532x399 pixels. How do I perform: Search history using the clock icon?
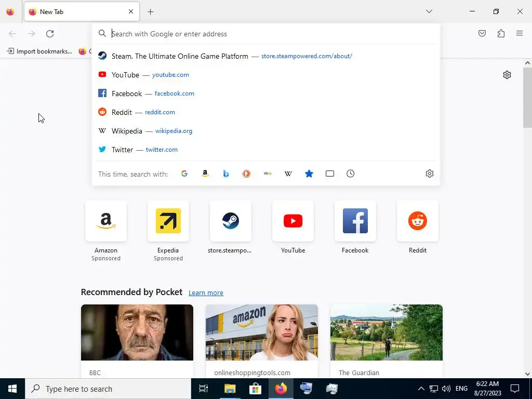[x=351, y=174]
